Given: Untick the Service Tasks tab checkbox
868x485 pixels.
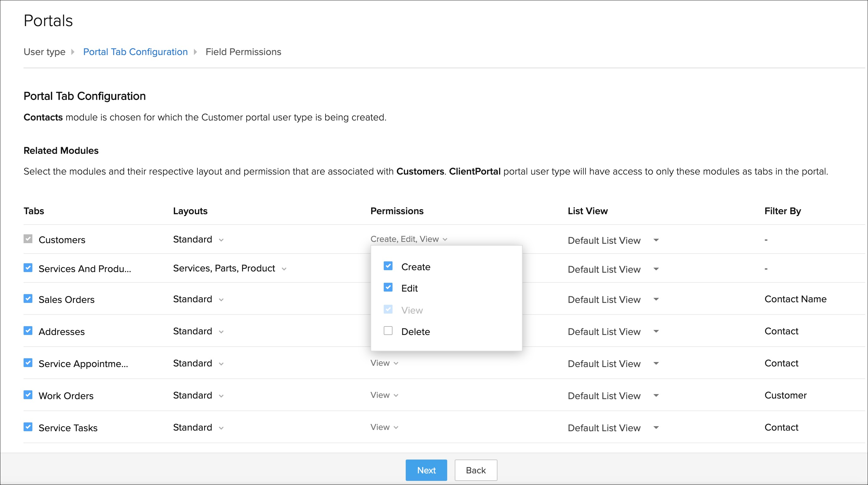Looking at the screenshot, I should tap(28, 427).
